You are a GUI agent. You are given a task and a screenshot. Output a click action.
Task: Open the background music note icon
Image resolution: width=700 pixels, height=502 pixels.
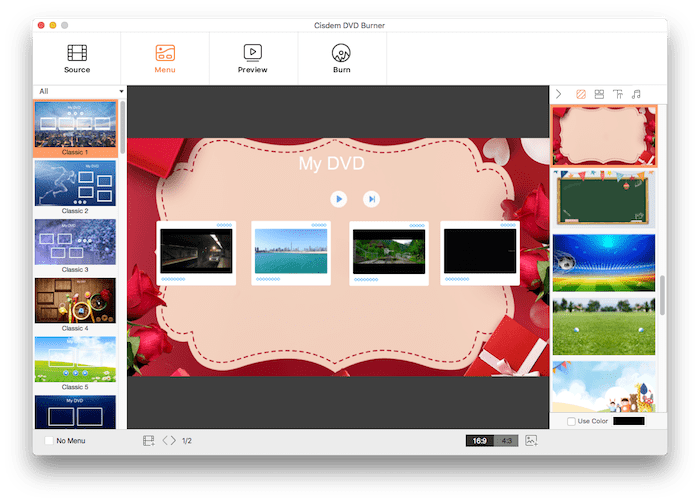636,94
